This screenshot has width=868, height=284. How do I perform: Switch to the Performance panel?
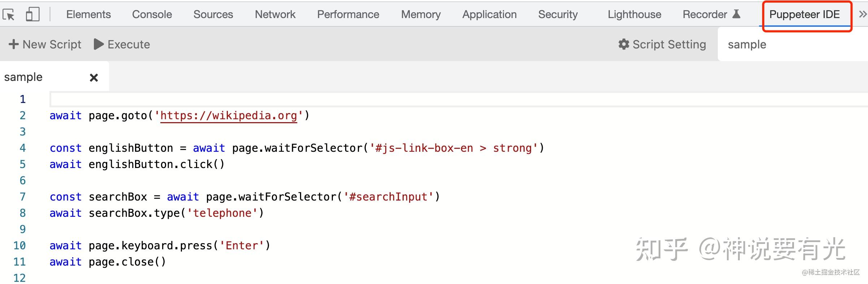pyautogui.click(x=348, y=14)
